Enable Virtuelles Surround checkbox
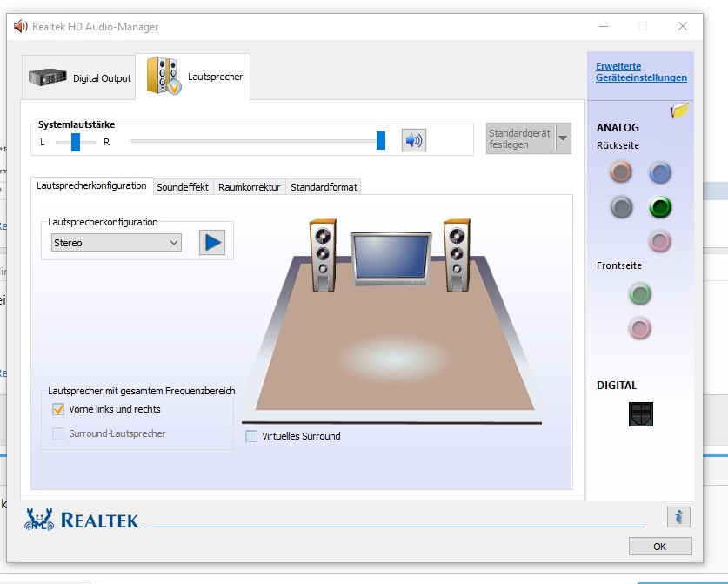This screenshot has height=584, width=728. [251, 436]
